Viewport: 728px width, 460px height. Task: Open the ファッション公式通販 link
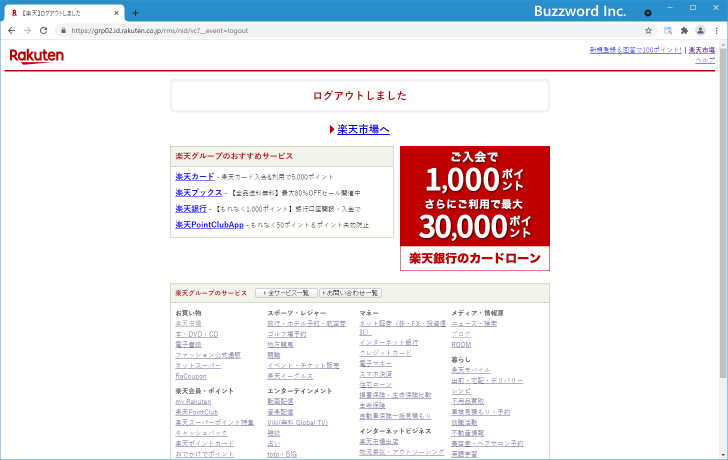[208, 355]
